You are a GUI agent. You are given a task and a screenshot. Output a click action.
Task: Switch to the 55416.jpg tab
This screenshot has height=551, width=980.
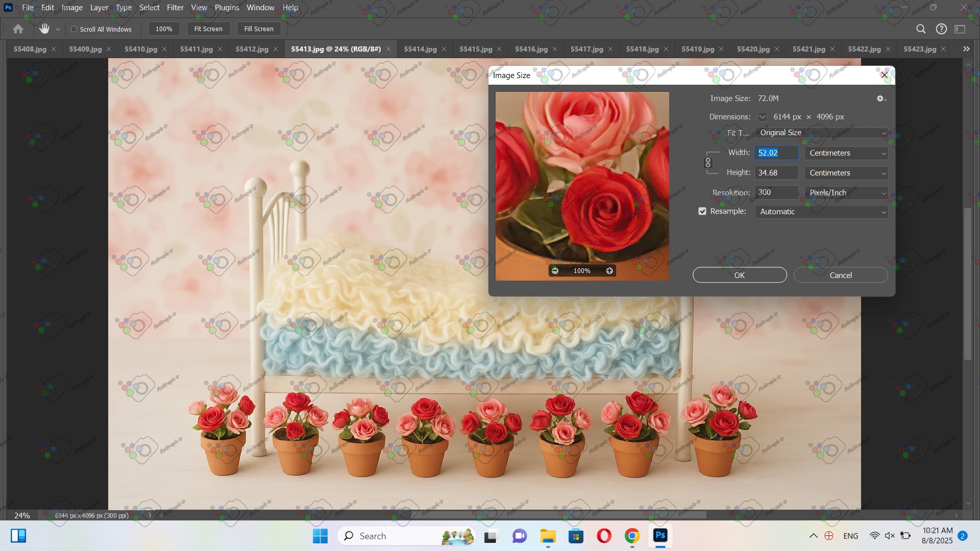(x=531, y=49)
